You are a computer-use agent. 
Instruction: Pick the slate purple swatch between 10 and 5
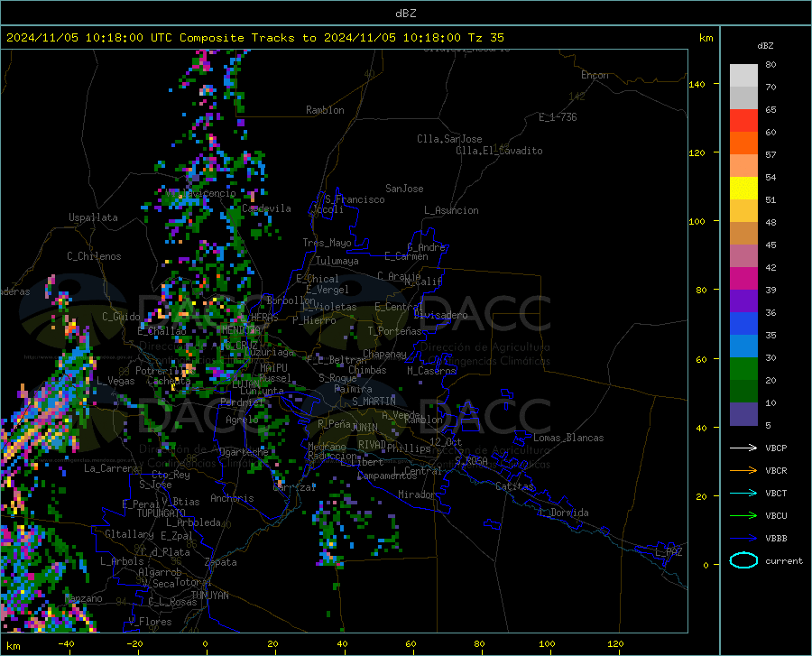(743, 413)
